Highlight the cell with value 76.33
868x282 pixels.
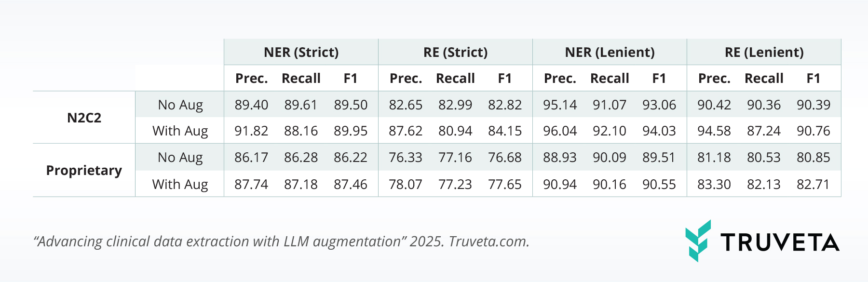click(x=406, y=157)
